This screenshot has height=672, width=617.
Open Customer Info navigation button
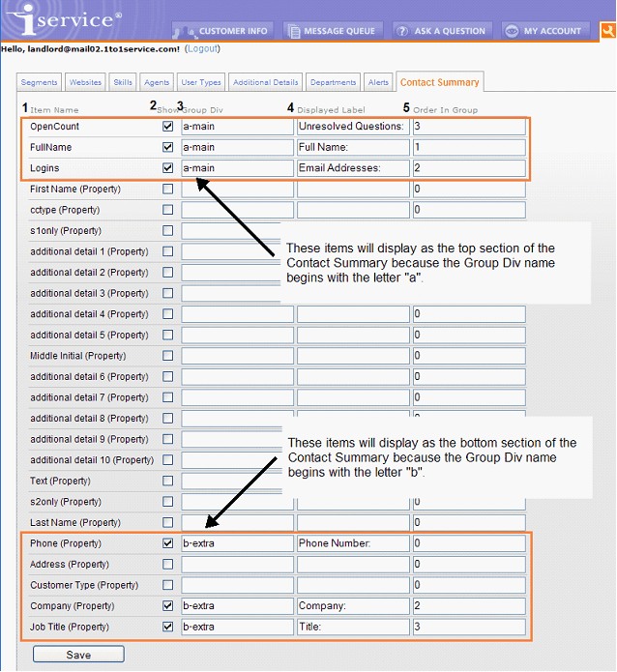pyautogui.click(x=222, y=31)
